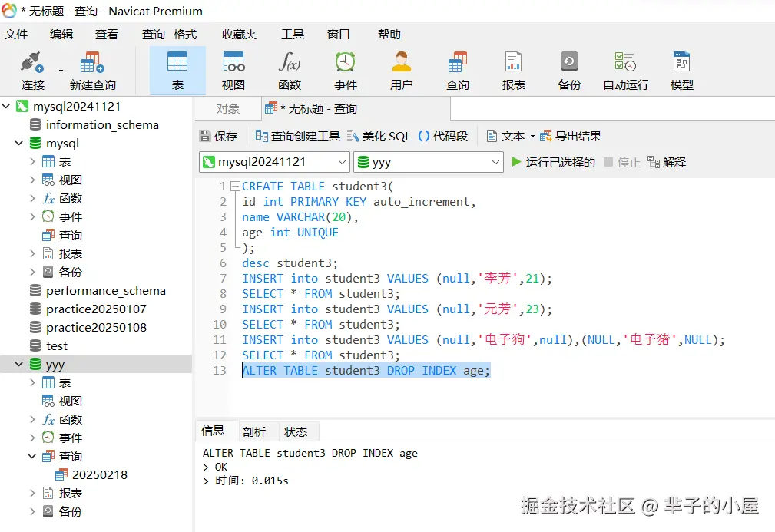
Task: Open the Edit (编辑) menu
Action: click(x=61, y=34)
